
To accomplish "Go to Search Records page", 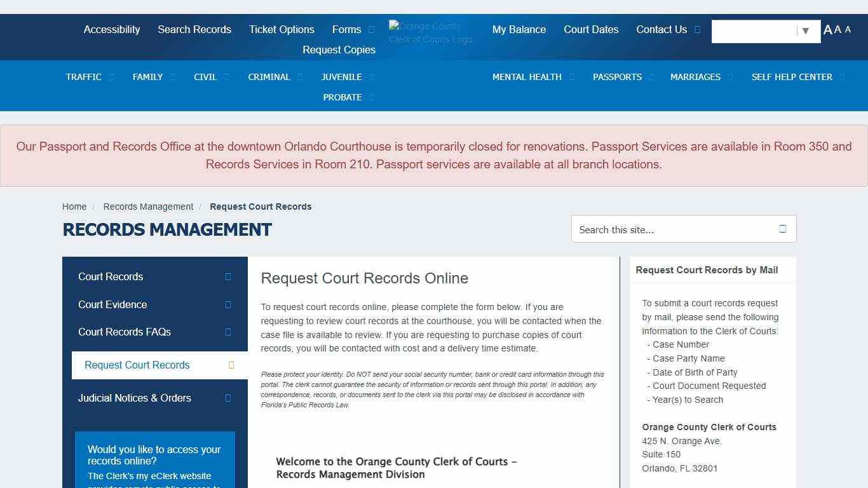I will click(x=194, y=29).
